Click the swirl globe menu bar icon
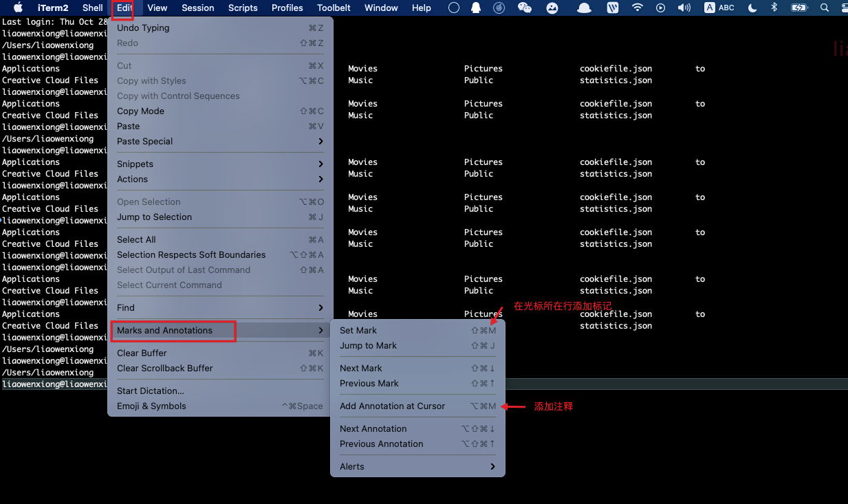Image resolution: width=848 pixels, height=504 pixels. 500,8
